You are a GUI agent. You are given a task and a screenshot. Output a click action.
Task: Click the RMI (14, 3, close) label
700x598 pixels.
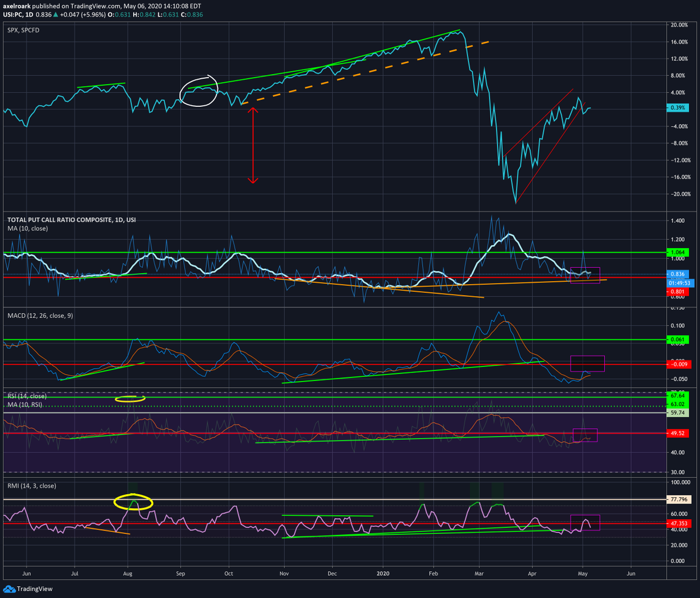[32, 485]
